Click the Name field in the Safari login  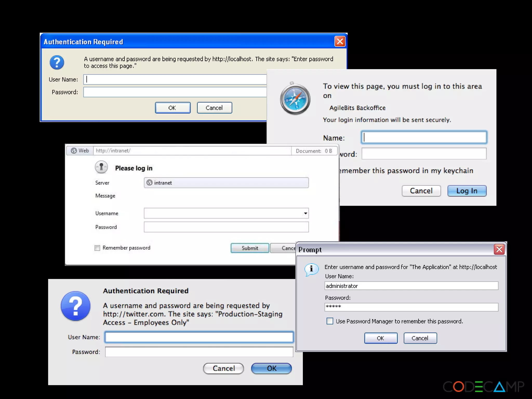point(424,137)
